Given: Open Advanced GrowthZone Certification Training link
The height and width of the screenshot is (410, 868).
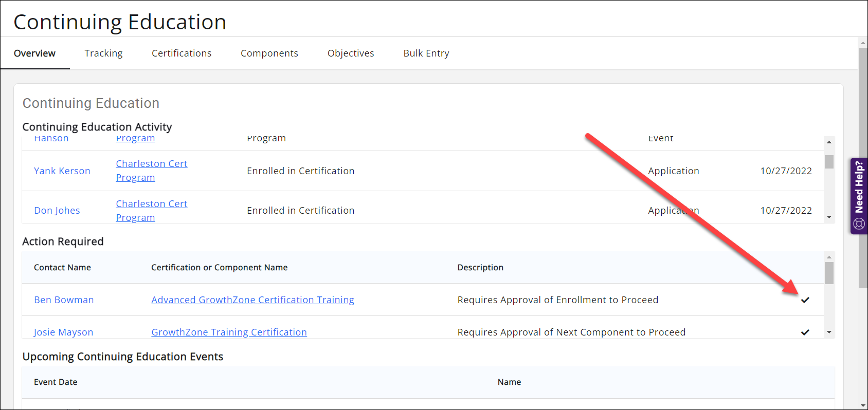Looking at the screenshot, I should [x=252, y=300].
